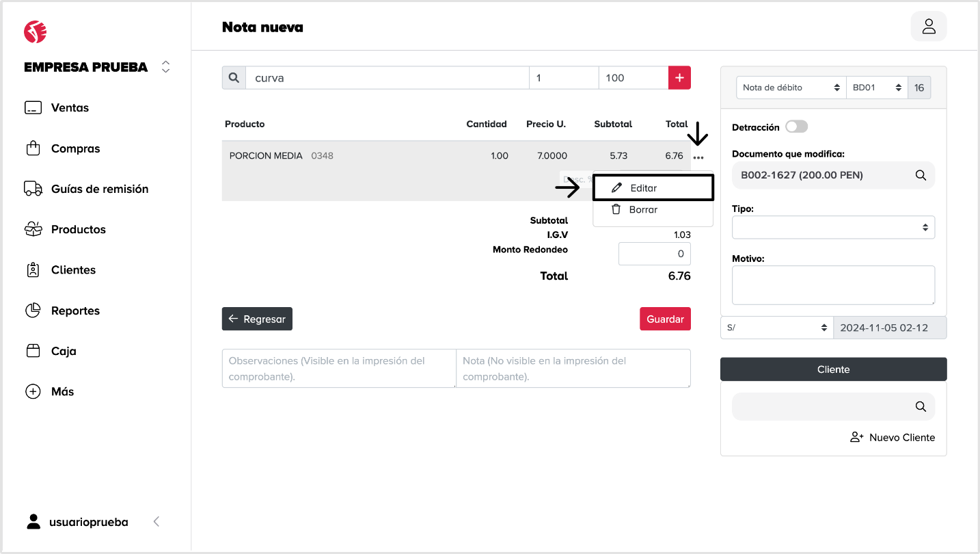980x554 pixels.
Task: Expand the EMPRESA PRUEBA company switcher
Action: coord(165,67)
